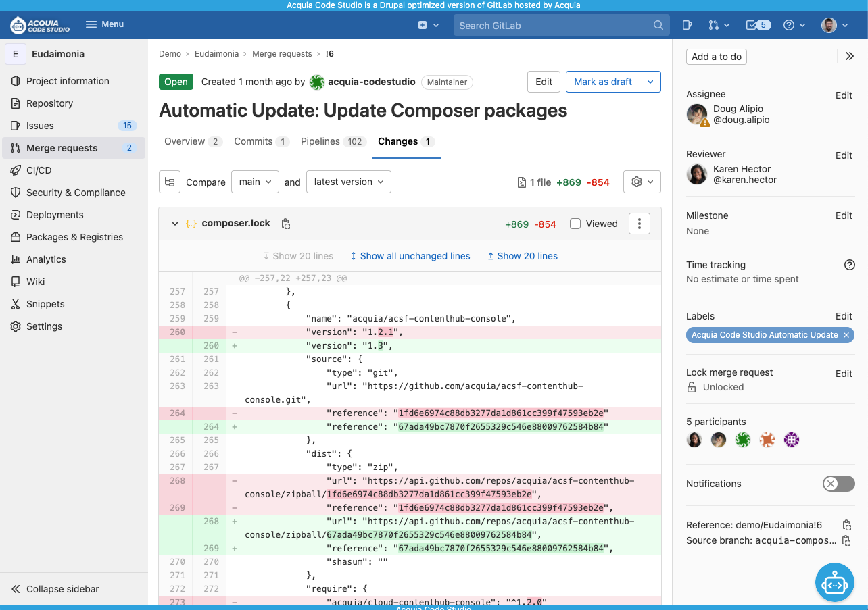868x610 pixels.
Task: Open merge requests dropdown in top bar
Action: [719, 25]
